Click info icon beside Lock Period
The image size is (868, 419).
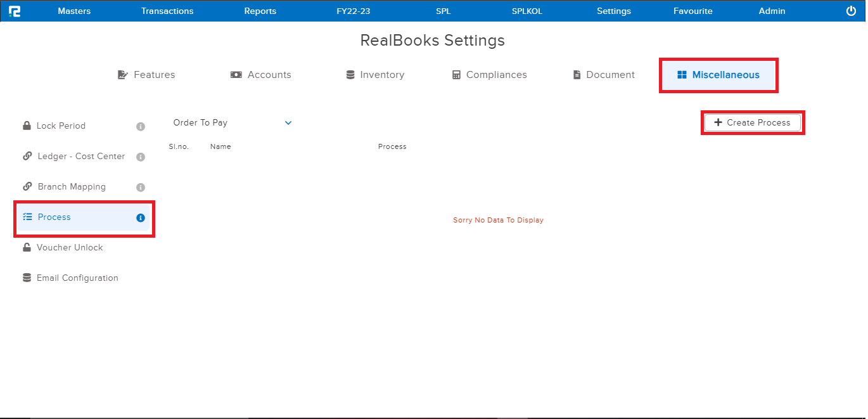click(x=141, y=126)
